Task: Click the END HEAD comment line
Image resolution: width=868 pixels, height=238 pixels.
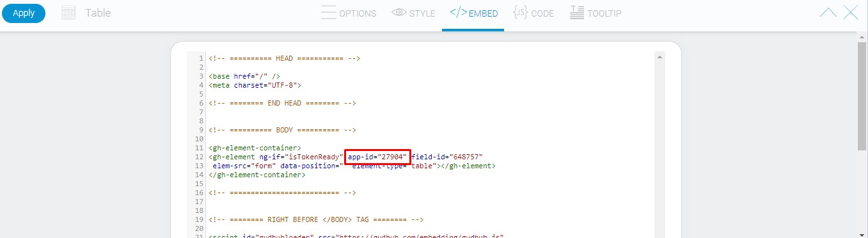Action: click(282, 103)
